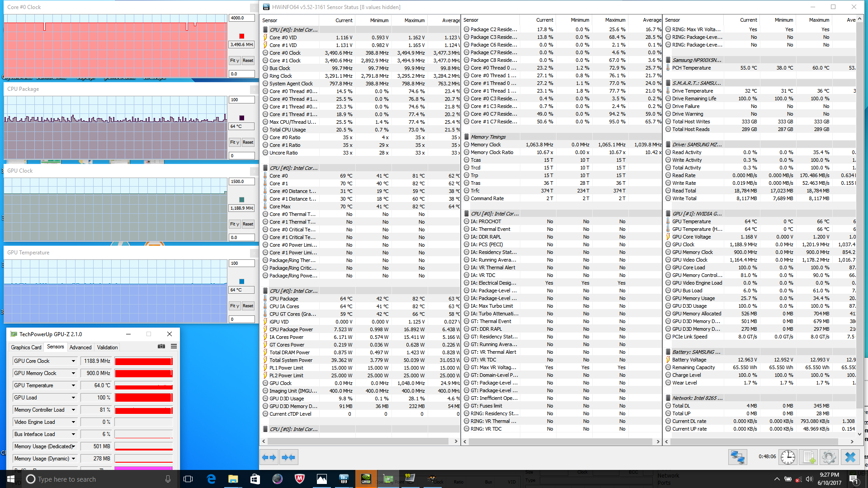868x488 pixels.
Task: Open HWiNFO sensor settings gear icon
Action: tap(829, 457)
